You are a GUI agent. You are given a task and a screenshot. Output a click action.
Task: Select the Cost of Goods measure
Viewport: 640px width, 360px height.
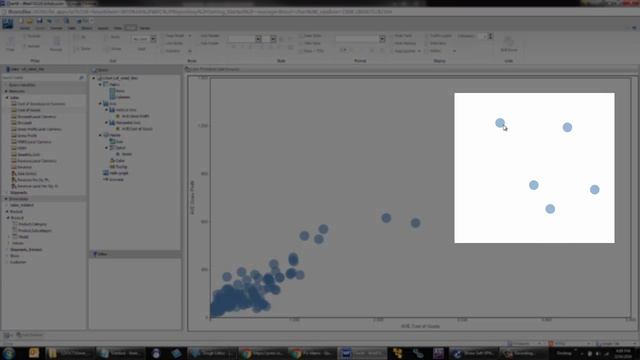coord(28,110)
